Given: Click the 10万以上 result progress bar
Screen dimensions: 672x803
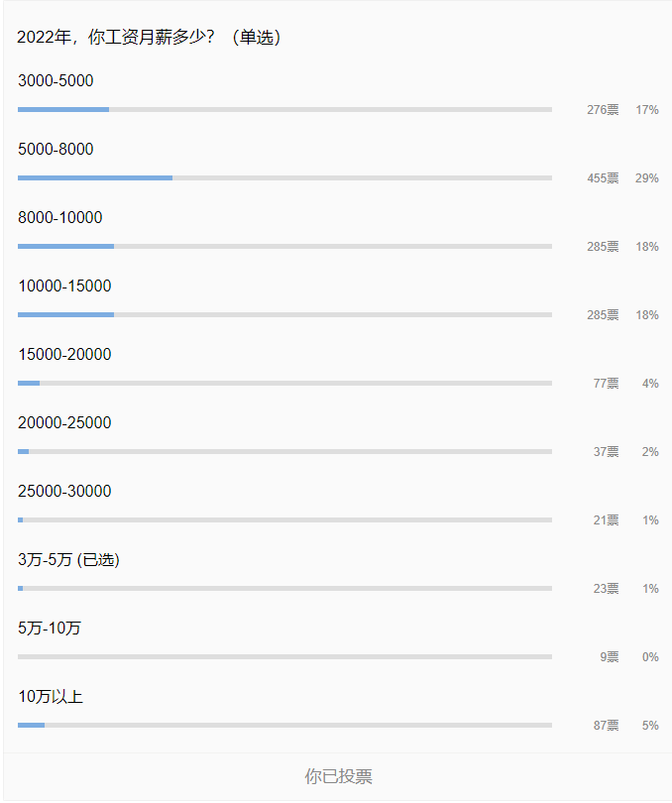Looking at the screenshot, I should click(284, 726).
